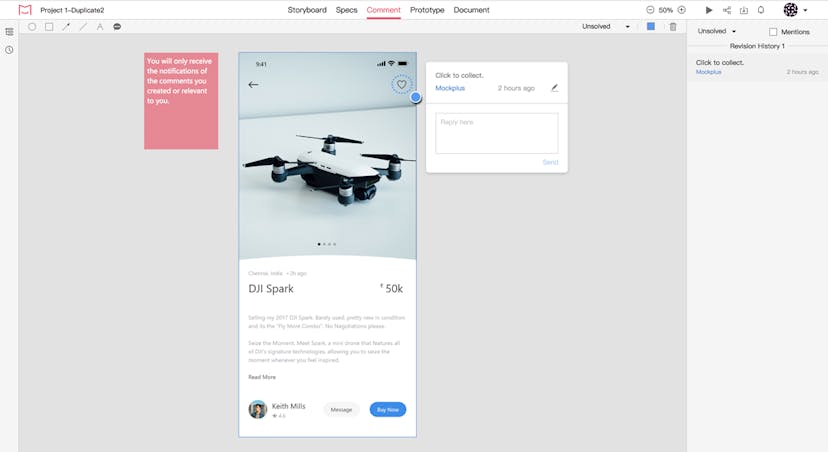The width and height of the screenshot is (828, 452).
Task: Select the arrow comment tool
Action: point(66,26)
